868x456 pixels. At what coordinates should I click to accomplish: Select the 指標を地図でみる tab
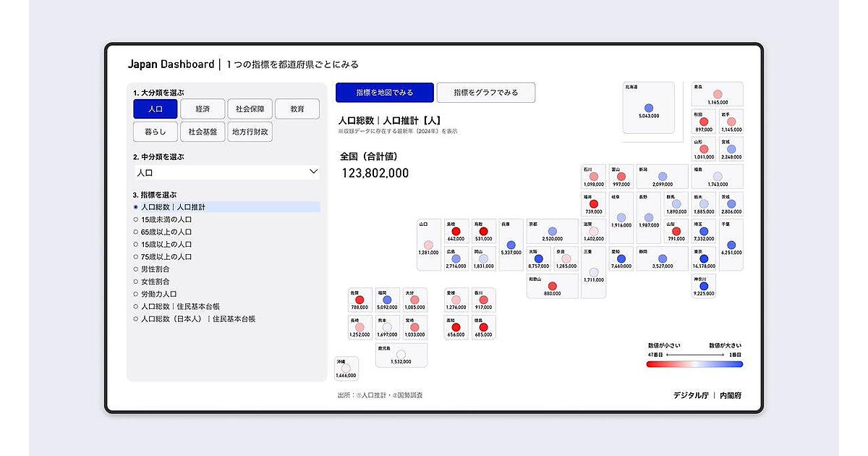point(384,93)
